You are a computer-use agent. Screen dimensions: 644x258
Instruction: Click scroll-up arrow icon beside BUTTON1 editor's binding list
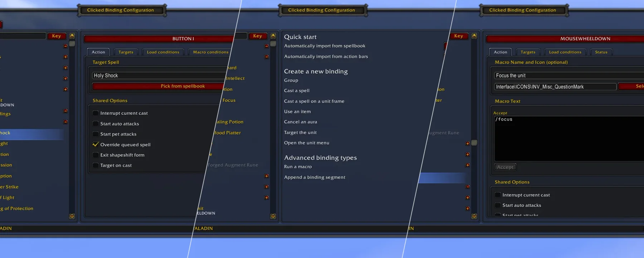(72, 36)
